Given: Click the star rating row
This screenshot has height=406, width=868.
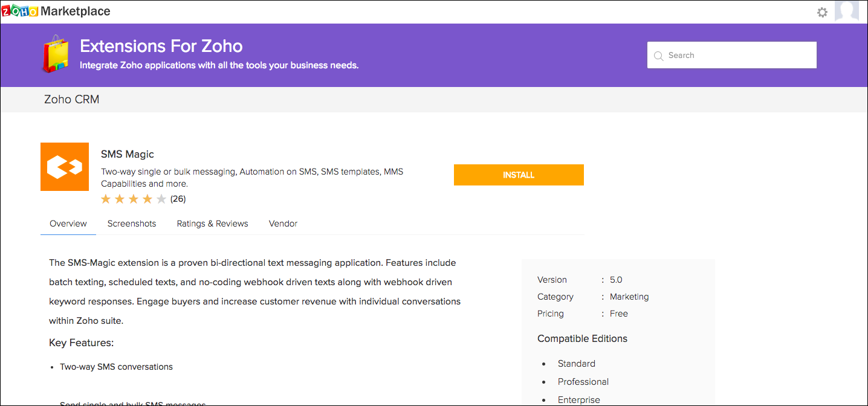Looking at the screenshot, I should (133, 199).
